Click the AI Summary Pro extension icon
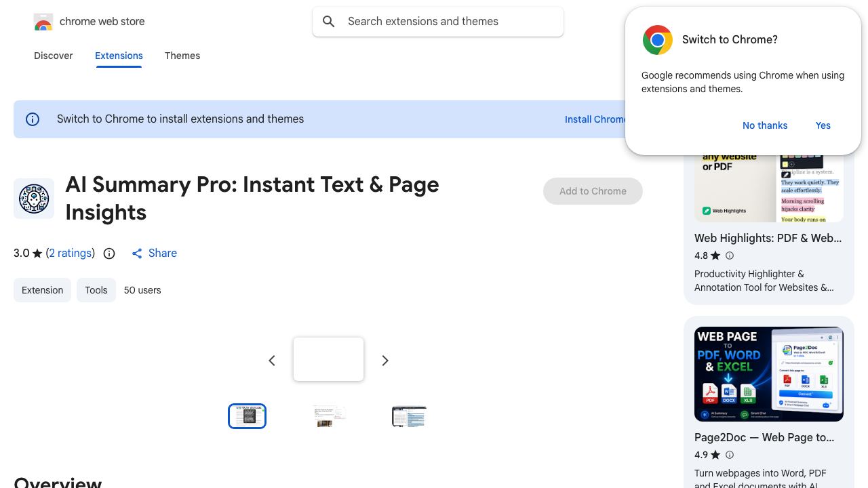This screenshot has width=868, height=488. (34, 199)
